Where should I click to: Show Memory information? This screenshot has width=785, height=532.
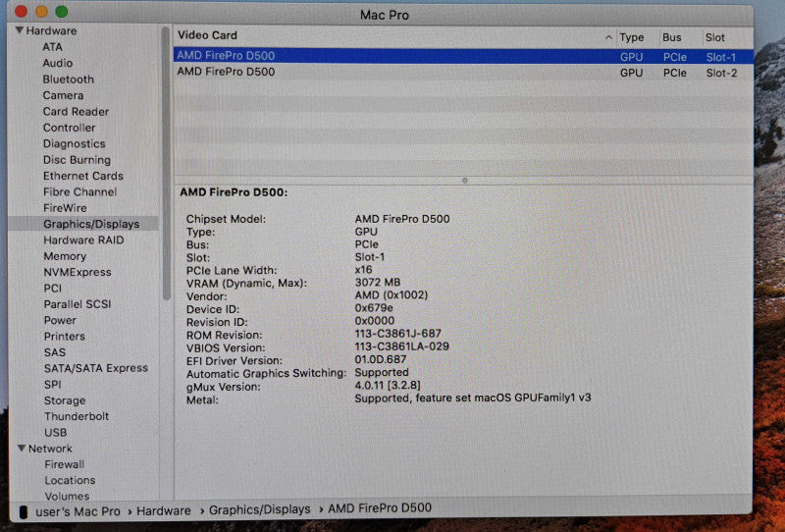65,256
